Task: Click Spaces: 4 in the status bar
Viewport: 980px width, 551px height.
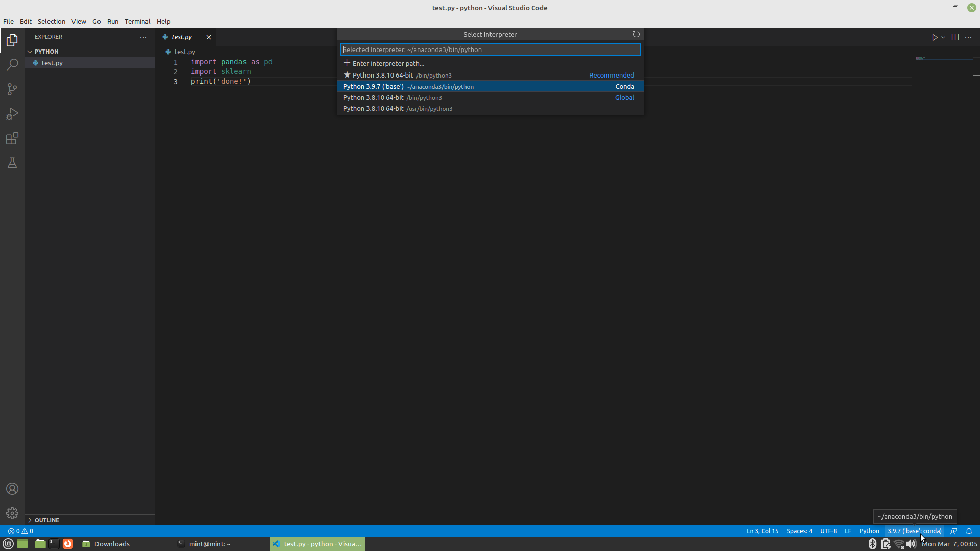Action: click(x=799, y=531)
